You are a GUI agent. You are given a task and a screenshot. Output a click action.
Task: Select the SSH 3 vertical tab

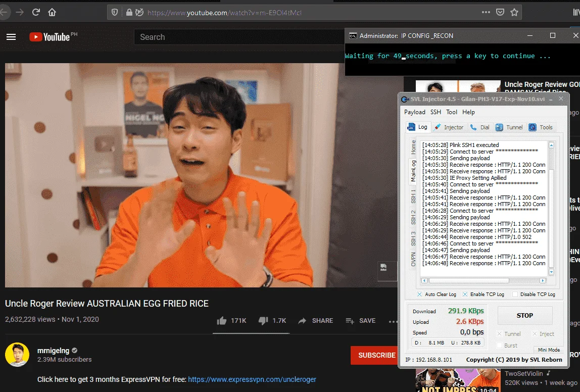point(413,238)
